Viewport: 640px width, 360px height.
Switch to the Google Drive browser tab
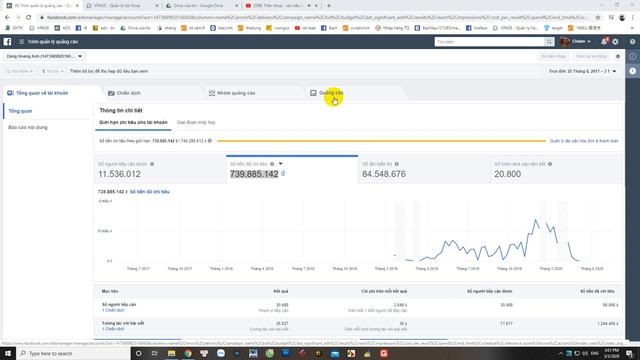[200, 6]
